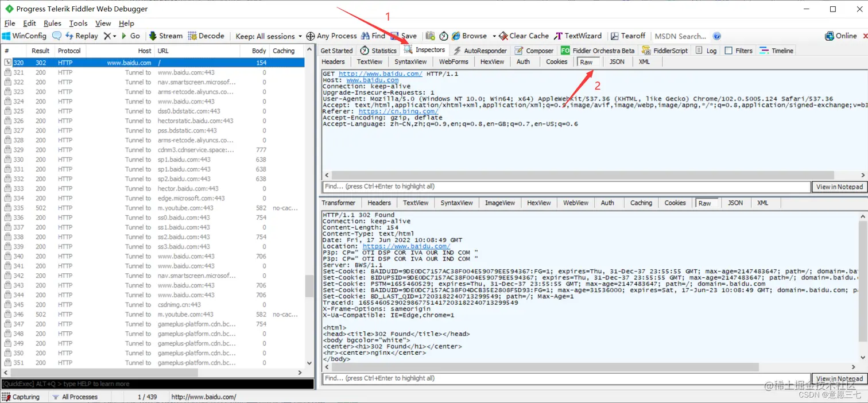This screenshot has width=868, height=403.
Task: Open the AutoResponder tab
Action: [480, 51]
